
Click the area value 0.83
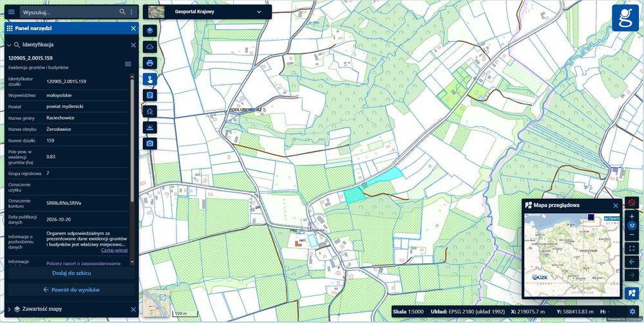click(51, 157)
